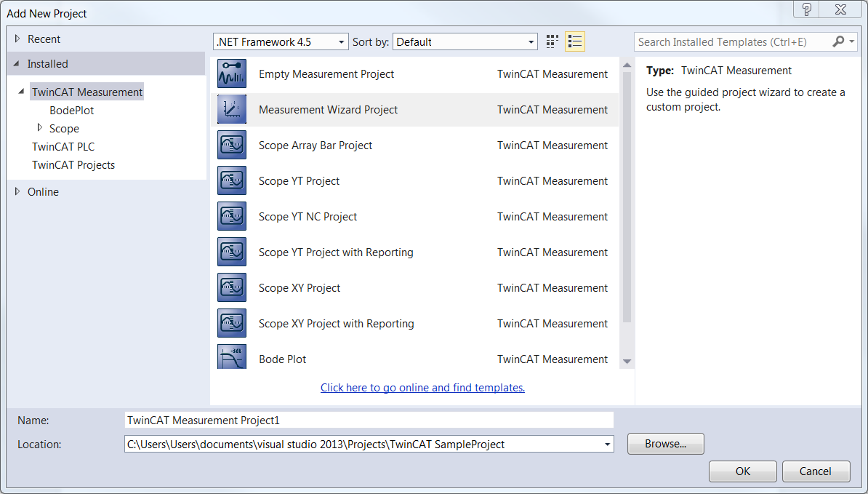Click the Cancel button
This screenshot has width=868, height=494.
(816, 471)
